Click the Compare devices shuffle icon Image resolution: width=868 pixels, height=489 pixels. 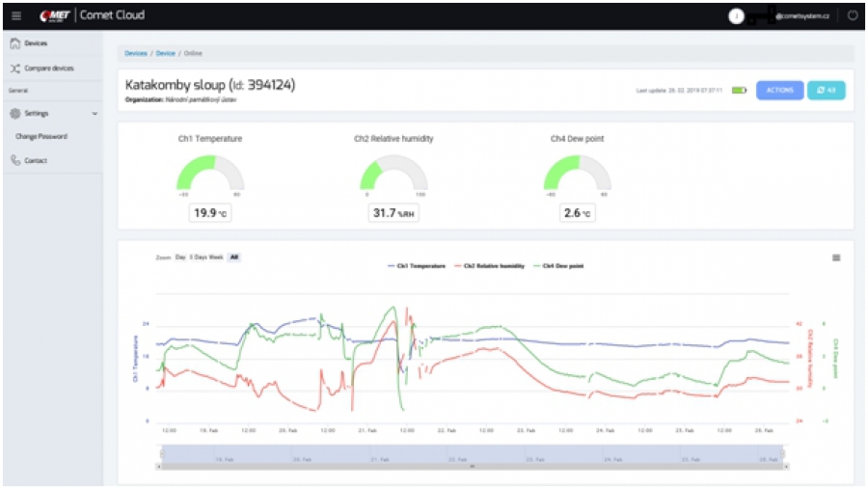point(15,68)
